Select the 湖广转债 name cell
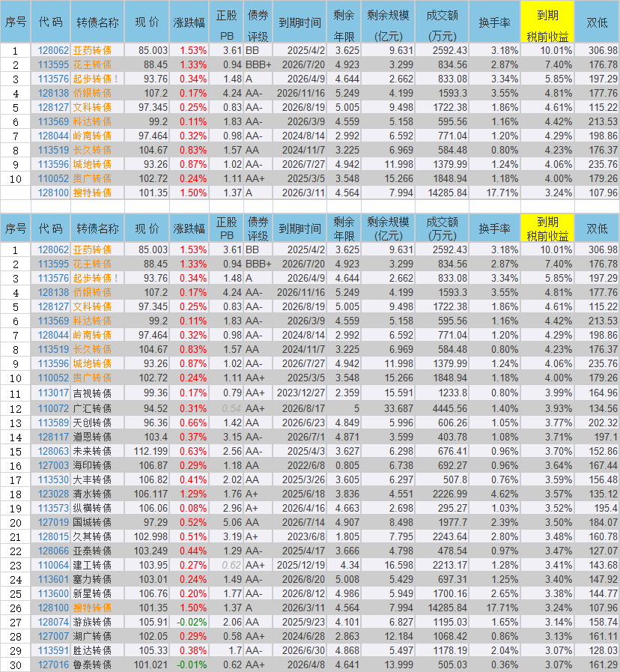Image resolution: width=620 pixels, height=672 pixels. (x=97, y=637)
